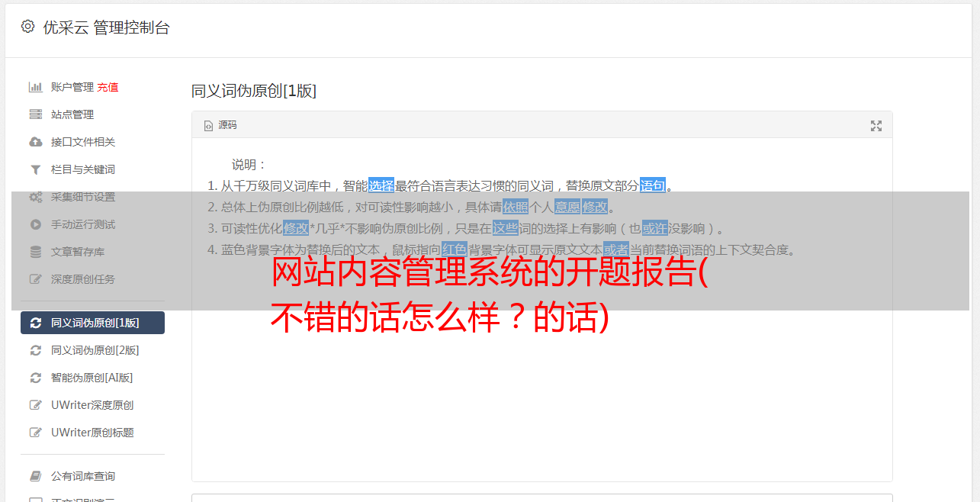This screenshot has width=980, height=502.
Task: Click the book icon for 公有词库查询
Action: [35, 476]
